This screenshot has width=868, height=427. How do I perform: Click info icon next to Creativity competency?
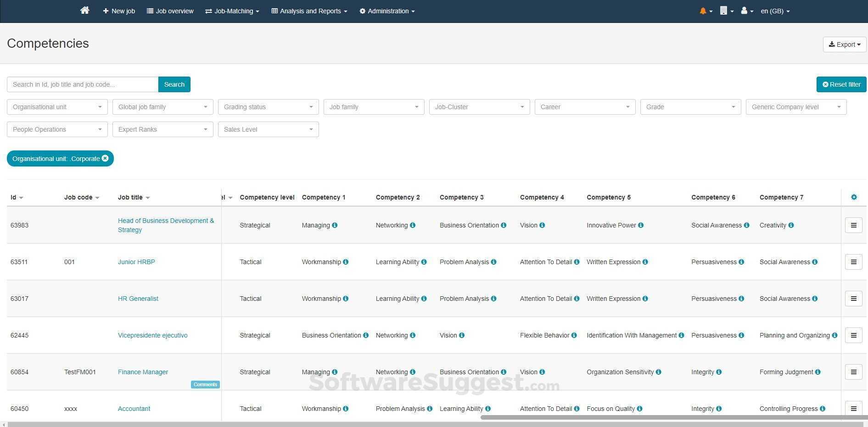791,225
